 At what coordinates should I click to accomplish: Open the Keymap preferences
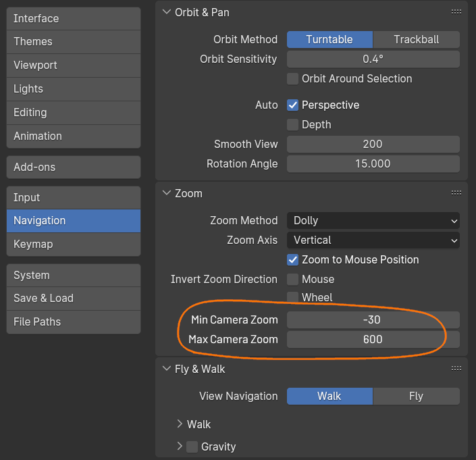point(74,245)
